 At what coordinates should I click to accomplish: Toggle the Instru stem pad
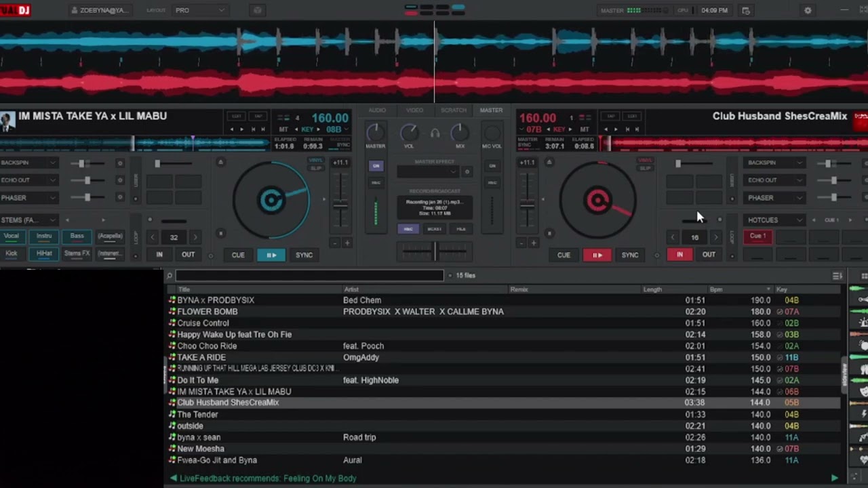(44, 236)
